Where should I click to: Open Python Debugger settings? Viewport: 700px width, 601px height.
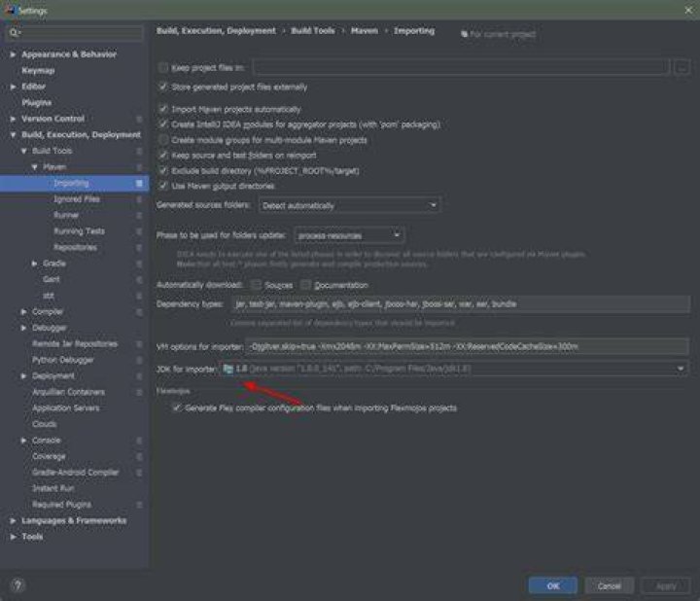63,360
